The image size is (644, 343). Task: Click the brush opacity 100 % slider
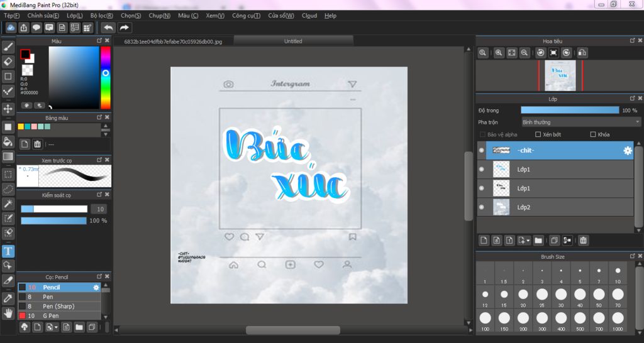[x=54, y=220]
